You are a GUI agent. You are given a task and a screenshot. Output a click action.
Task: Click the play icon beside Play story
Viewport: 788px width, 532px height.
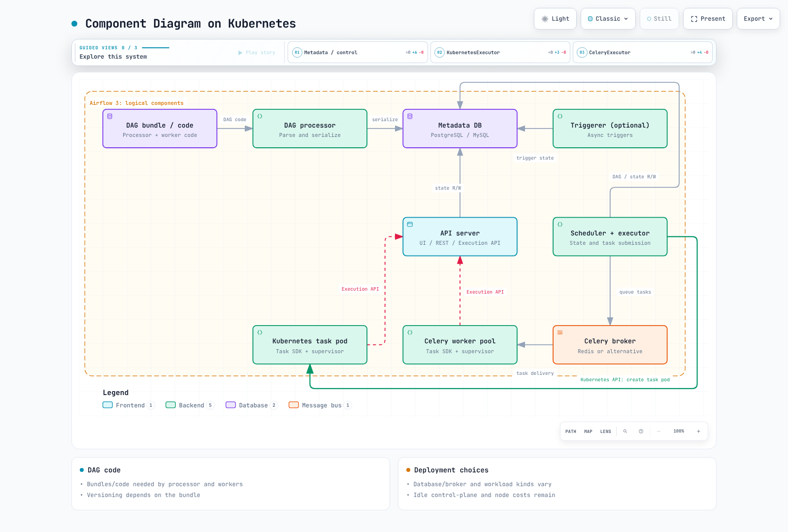coord(240,53)
